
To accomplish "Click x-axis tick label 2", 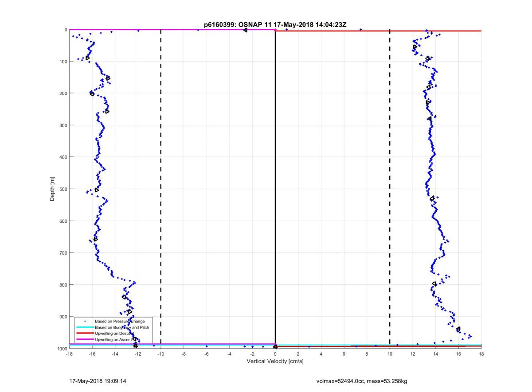I will tap(298, 354).
